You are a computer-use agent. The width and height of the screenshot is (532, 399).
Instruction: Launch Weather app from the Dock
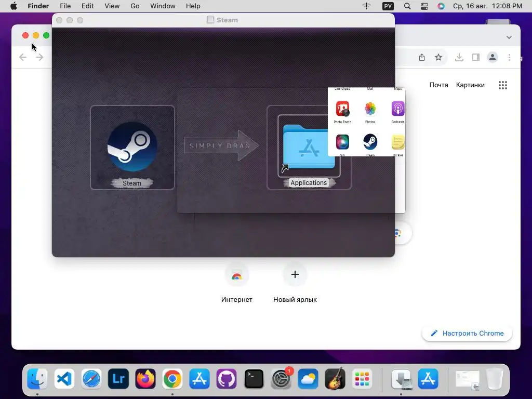(x=308, y=379)
